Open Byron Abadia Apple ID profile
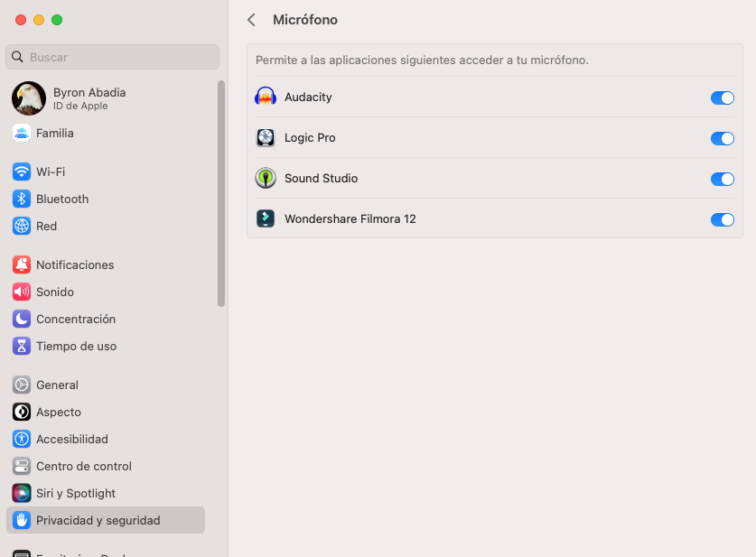The height and width of the screenshot is (557, 756). point(89,98)
